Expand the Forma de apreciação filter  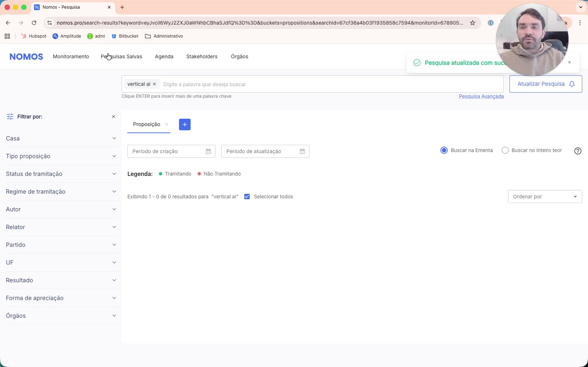[x=61, y=298]
